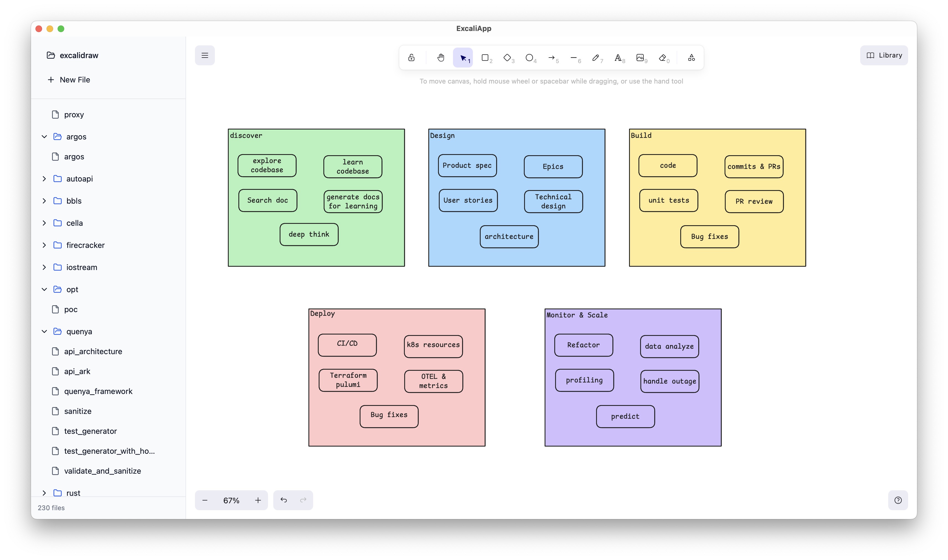Viewport: 948px width, 560px height.
Task: Open the api_architecture file
Action: click(x=93, y=351)
